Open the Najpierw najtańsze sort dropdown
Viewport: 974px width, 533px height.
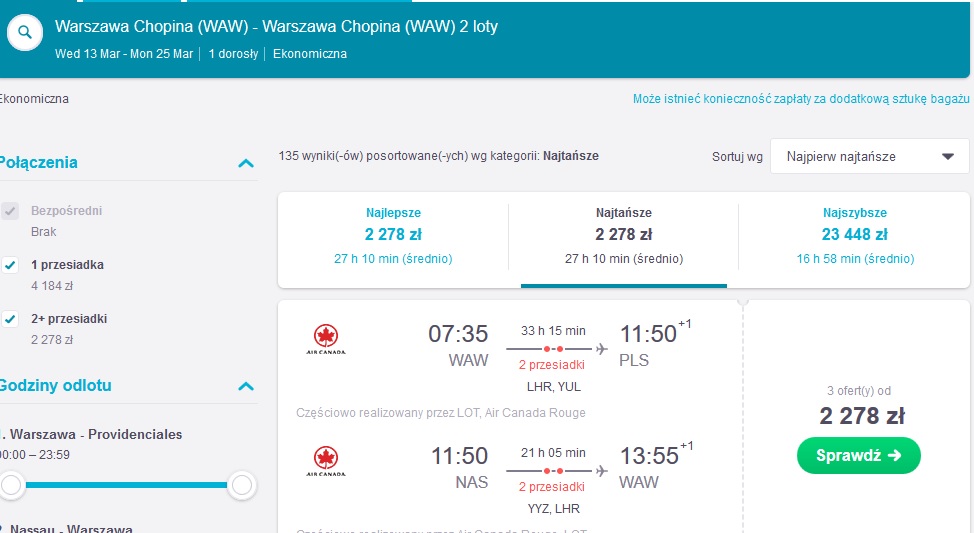pos(870,156)
